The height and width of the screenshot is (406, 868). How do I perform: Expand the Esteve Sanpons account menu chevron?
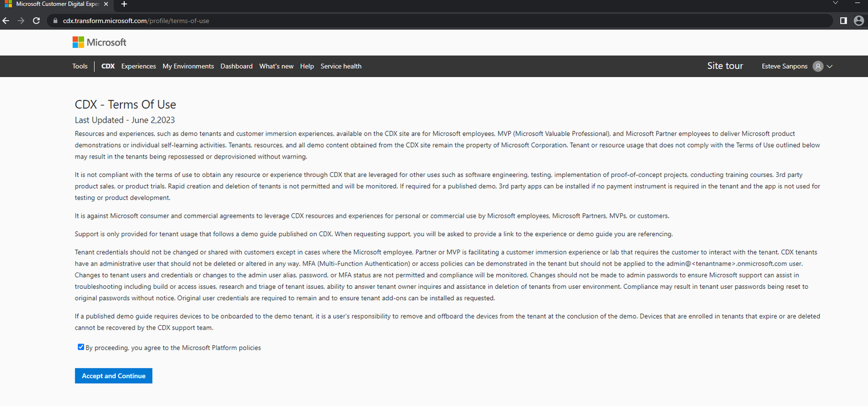(829, 66)
